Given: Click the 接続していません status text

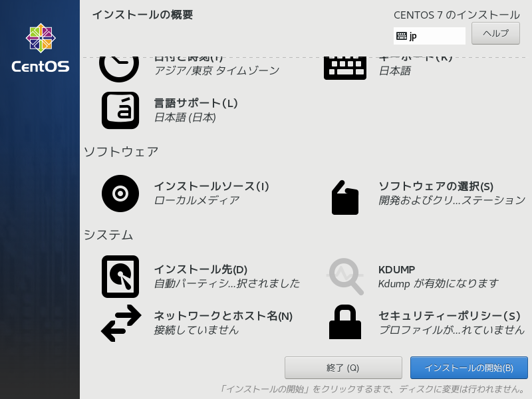Looking at the screenshot, I should [x=196, y=330].
